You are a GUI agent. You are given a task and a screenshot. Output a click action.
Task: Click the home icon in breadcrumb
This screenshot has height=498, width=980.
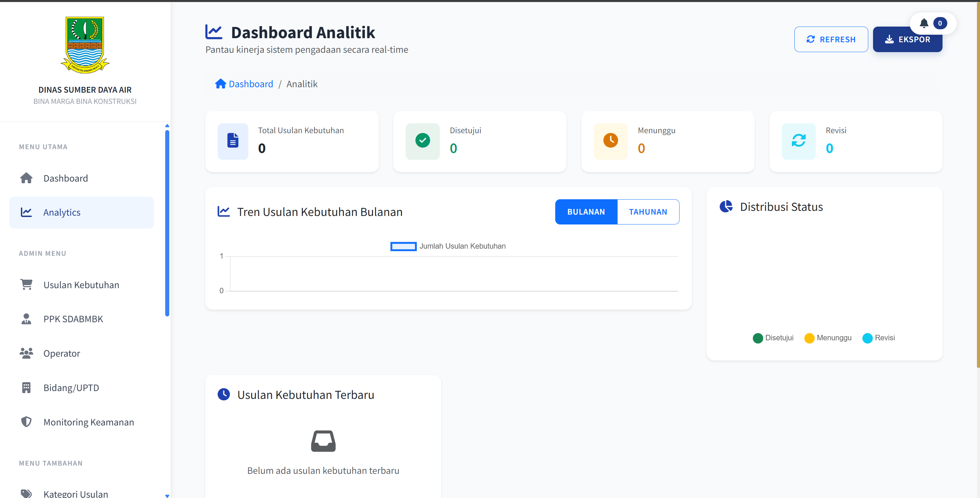click(220, 84)
